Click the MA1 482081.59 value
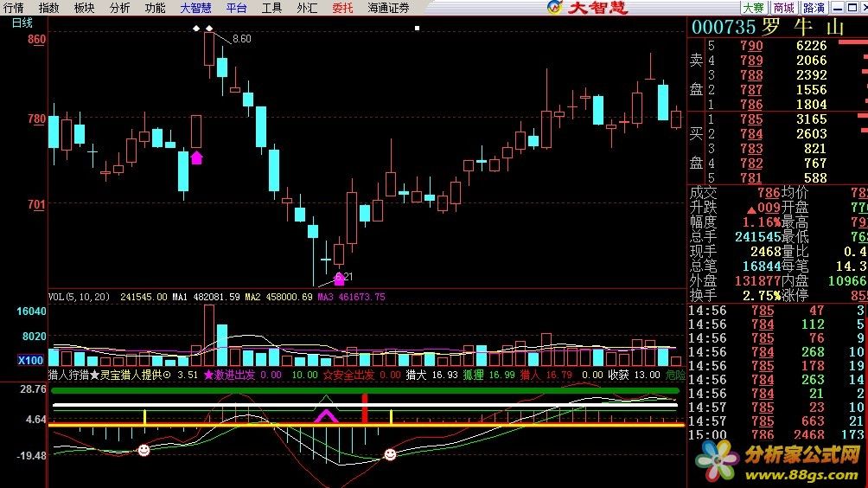The height and width of the screenshot is (488, 868). click(x=206, y=297)
